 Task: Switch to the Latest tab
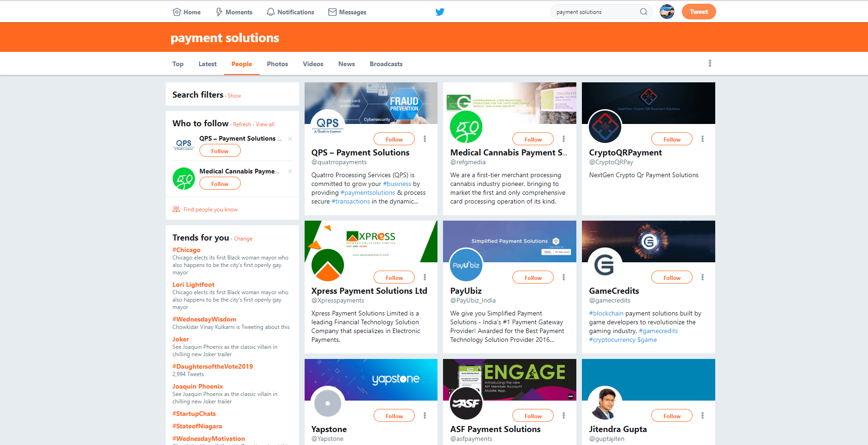coord(207,64)
